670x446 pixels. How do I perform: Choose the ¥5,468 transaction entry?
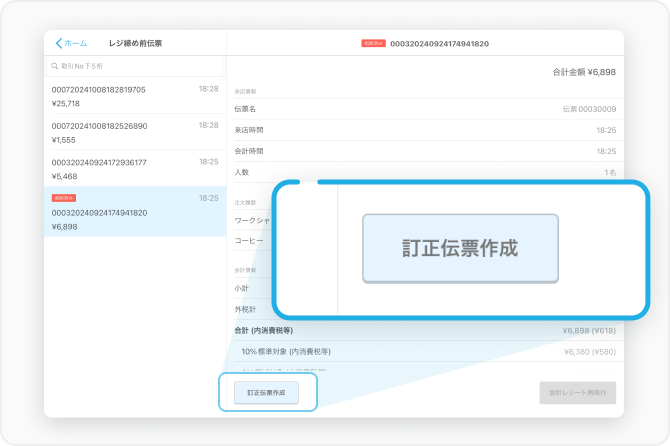[135, 168]
